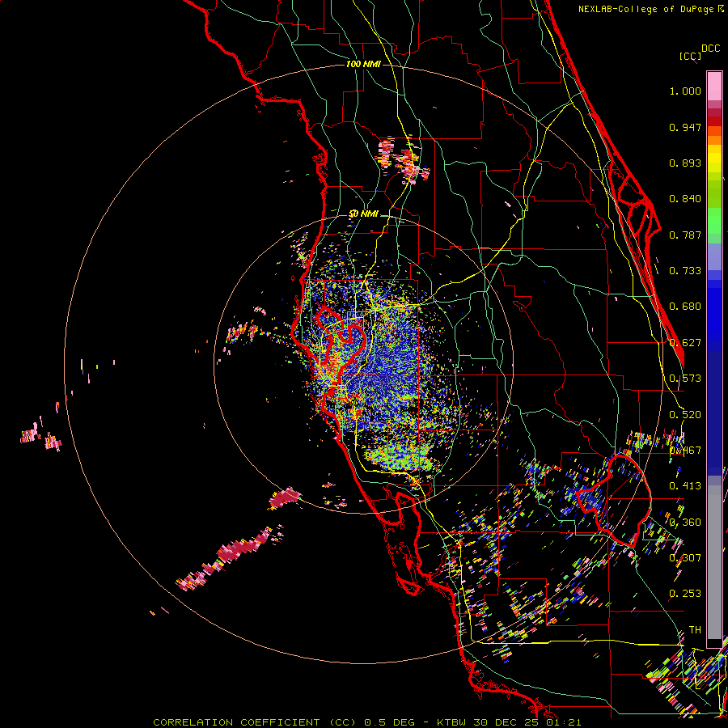This screenshot has width=728, height=728.
Task: Click the TH threshold label
Action: tap(695, 630)
